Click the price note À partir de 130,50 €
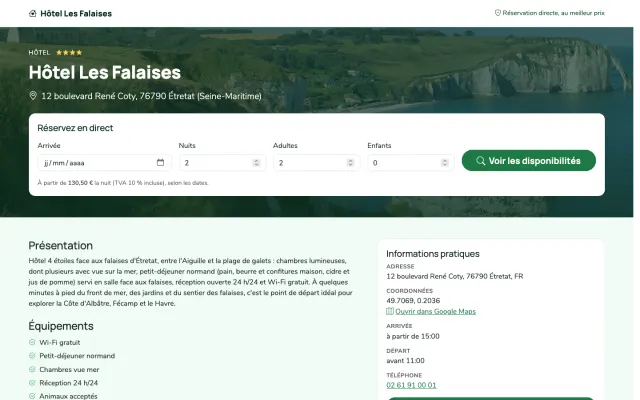Image resolution: width=640 pixels, height=400 pixels. click(123, 183)
